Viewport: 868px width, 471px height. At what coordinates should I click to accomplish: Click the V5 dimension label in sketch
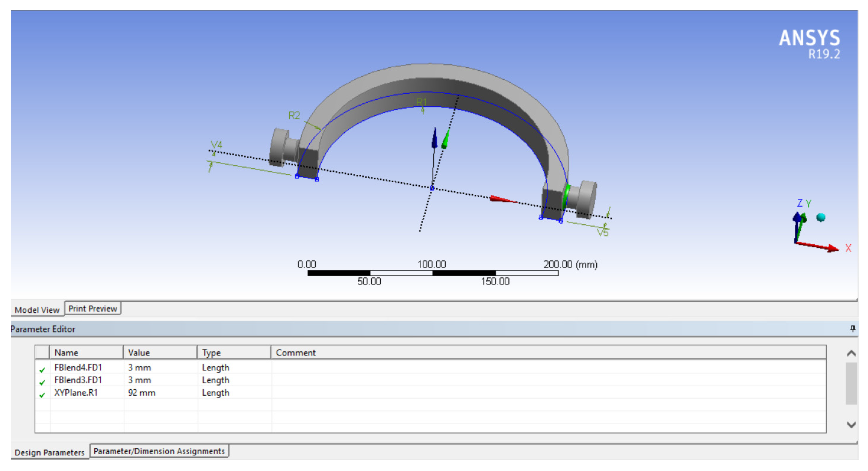point(602,232)
